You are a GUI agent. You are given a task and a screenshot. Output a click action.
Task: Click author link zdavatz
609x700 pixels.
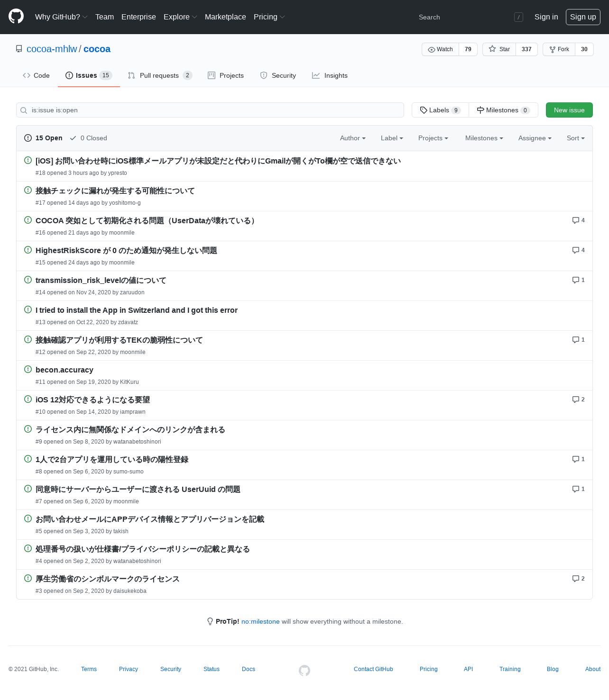(x=128, y=322)
